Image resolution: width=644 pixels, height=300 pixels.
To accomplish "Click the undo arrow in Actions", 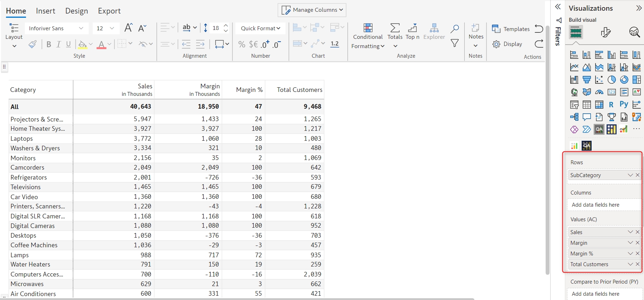I will pyautogui.click(x=539, y=29).
